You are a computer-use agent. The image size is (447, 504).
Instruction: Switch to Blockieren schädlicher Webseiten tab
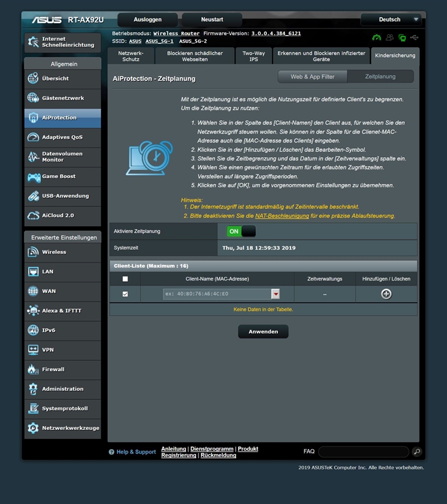pos(195,56)
